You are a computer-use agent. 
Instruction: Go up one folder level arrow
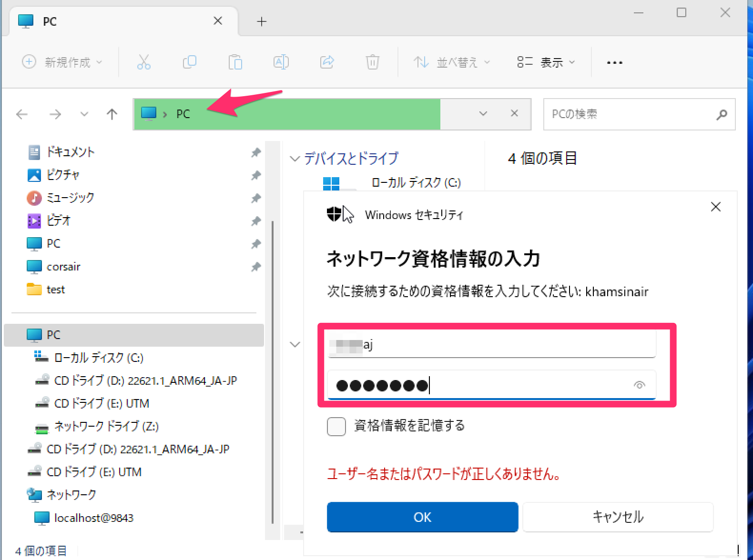[x=112, y=114]
